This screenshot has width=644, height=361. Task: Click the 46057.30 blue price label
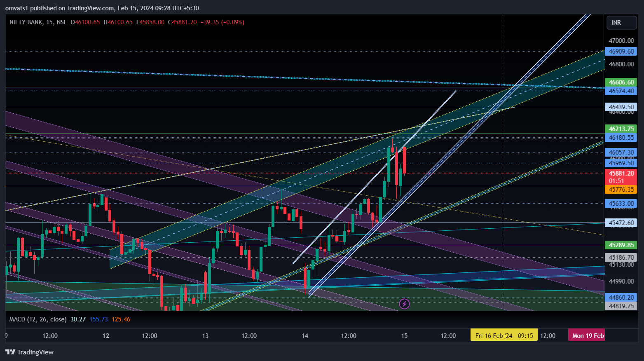pyautogui.click(x=621, y=152)
